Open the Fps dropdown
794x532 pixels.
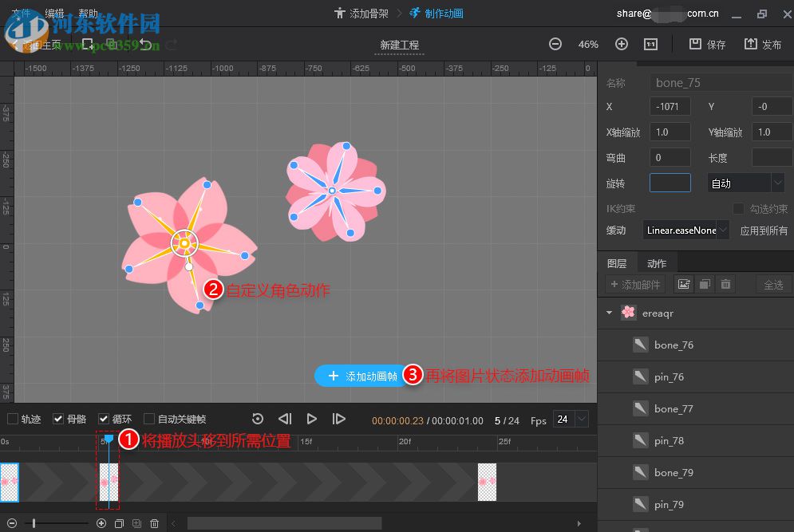(581, 419)
